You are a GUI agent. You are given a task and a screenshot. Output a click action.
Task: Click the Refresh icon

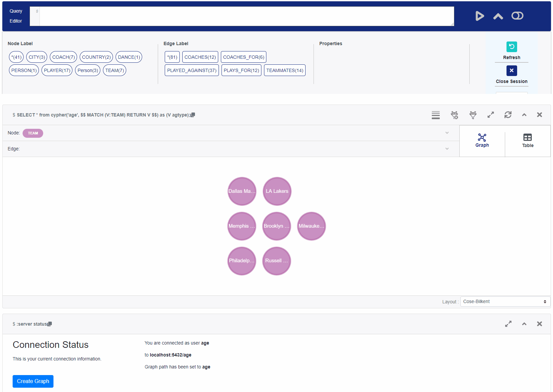(511, 47)
